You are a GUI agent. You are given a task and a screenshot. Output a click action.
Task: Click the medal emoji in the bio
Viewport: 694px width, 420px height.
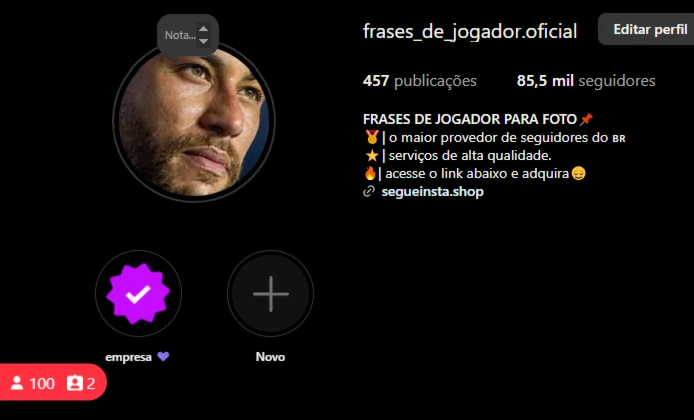pyautogui.click(x=371, y=137)
